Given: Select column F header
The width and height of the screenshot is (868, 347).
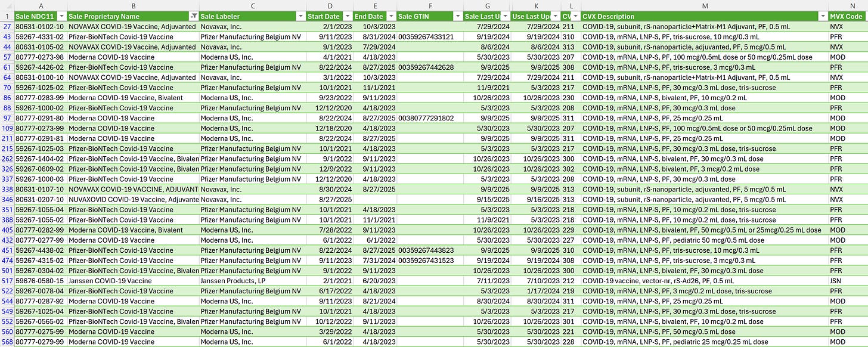Looking at the screenshot, I should (x=430, y=5).
